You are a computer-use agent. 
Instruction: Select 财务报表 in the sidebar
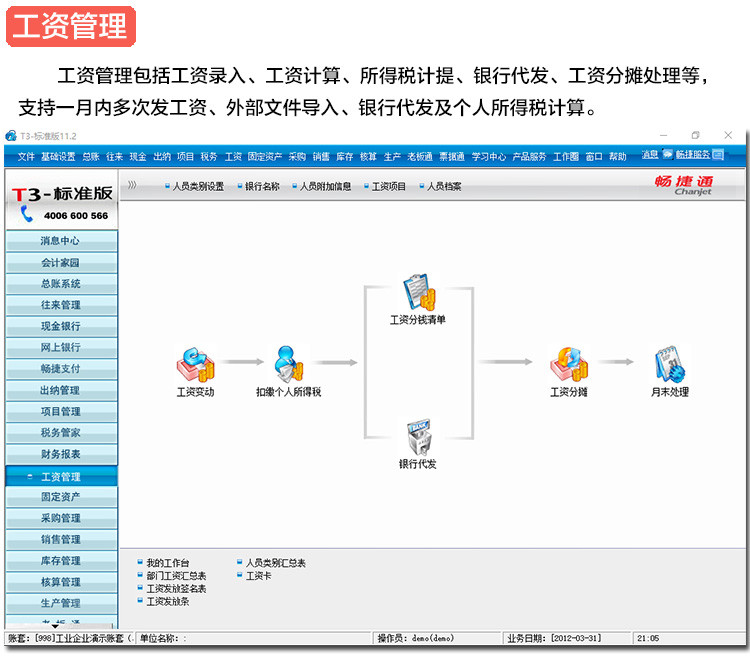(61, 454)
